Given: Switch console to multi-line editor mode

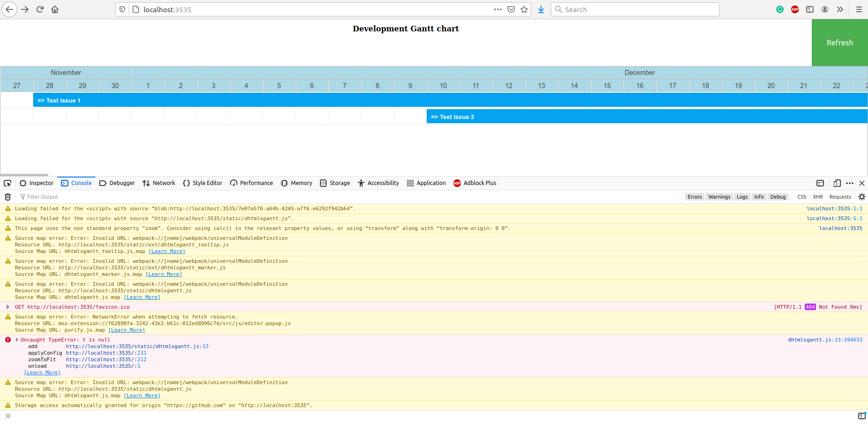Looking at the screenshot, I should (862, 416).
